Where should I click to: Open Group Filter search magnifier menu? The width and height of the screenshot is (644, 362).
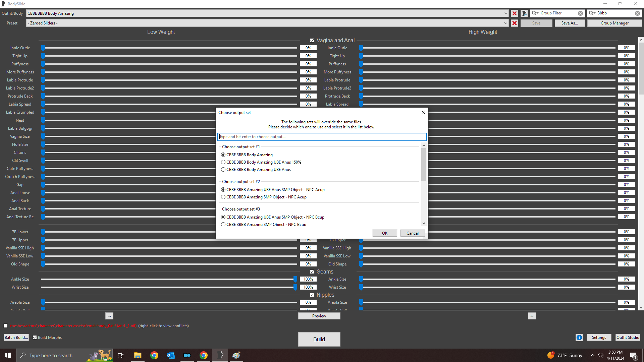tap(535, 13)
